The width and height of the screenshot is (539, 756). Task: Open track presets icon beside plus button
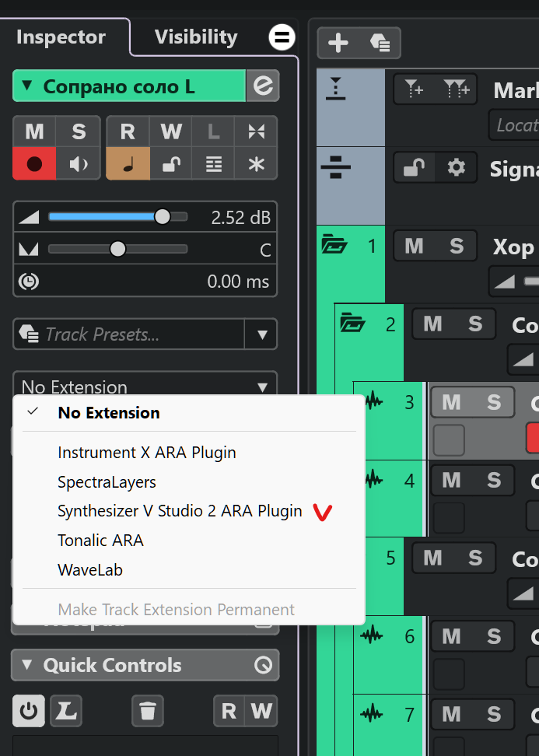click(380, 43)
